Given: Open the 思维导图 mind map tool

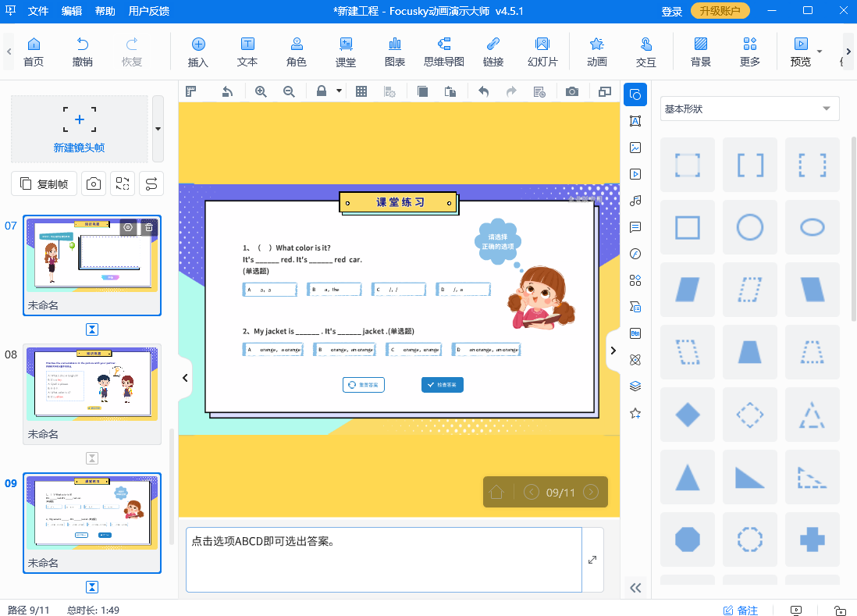Looking at the screenshot, I should point(444,52).
